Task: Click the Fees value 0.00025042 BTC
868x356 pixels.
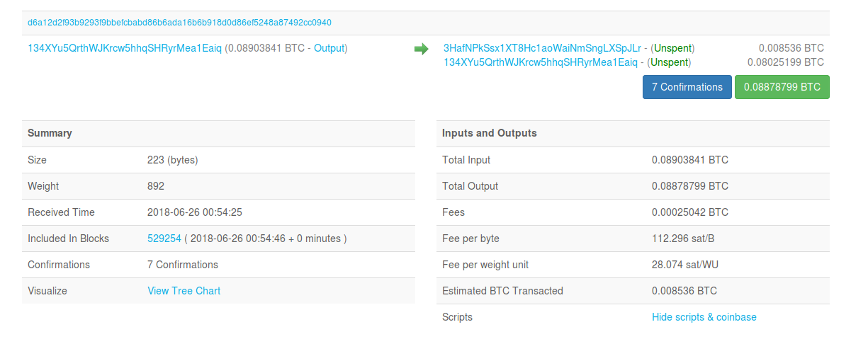Action: pos(689,212)
